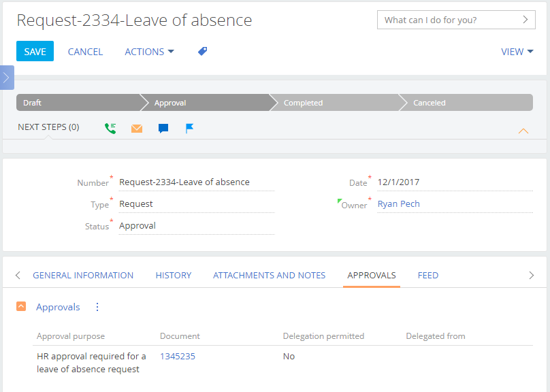Open the History tab
This screenshot has height=392, width=550.
click(174, 275)
